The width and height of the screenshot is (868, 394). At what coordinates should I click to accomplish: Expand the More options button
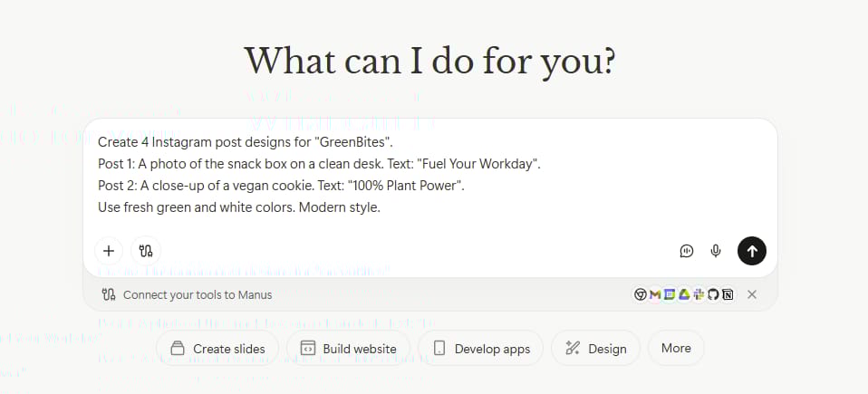676,348
